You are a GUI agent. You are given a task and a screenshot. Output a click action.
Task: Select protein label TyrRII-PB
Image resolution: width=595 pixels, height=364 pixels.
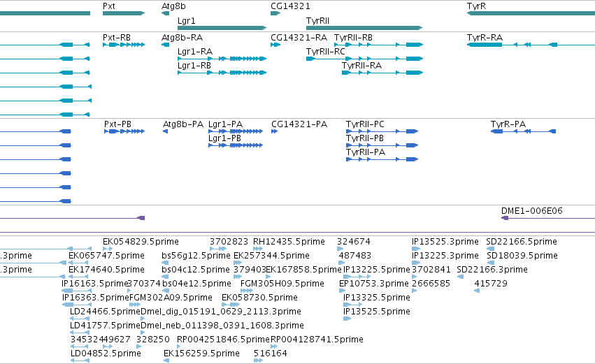click(365, 138)
